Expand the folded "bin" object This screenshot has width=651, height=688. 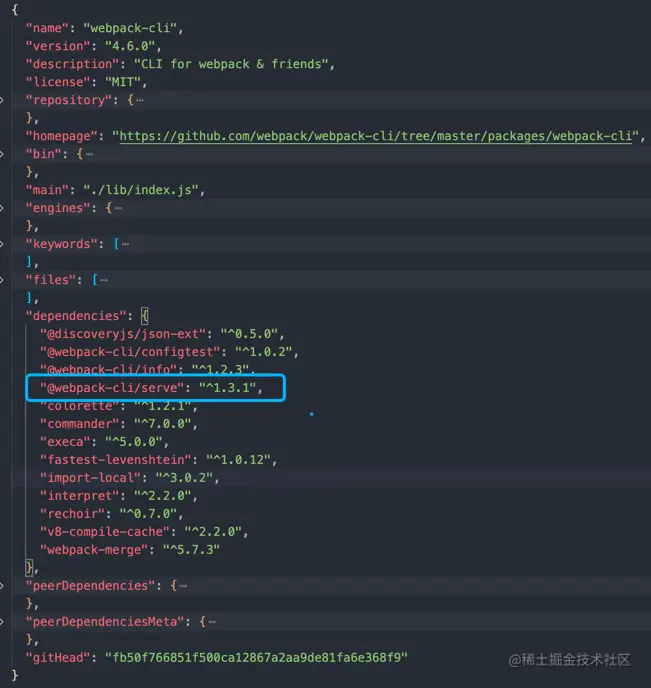(x=2, y=154)
